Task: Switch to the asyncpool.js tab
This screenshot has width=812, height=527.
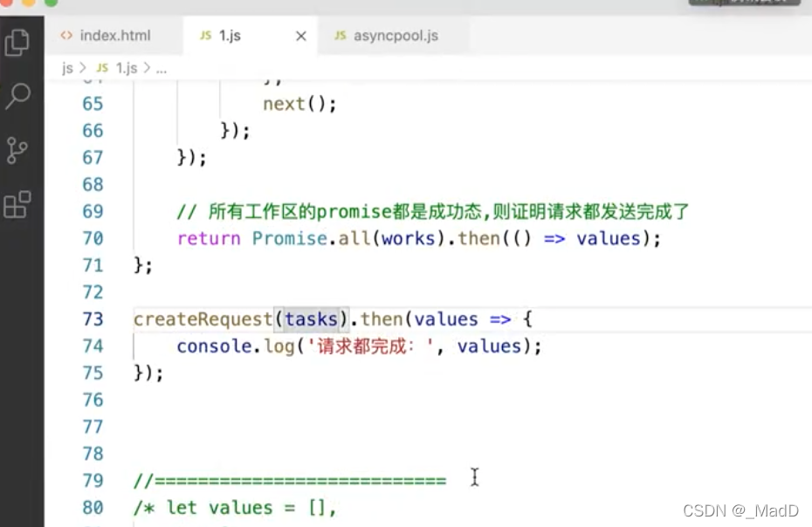Action: [394, 36]
